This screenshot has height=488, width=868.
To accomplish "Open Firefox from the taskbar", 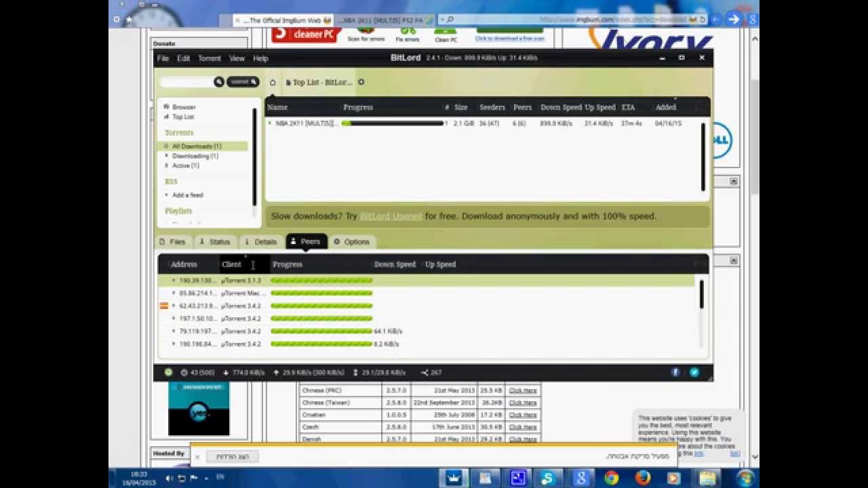I will click(x=643, y=479).
